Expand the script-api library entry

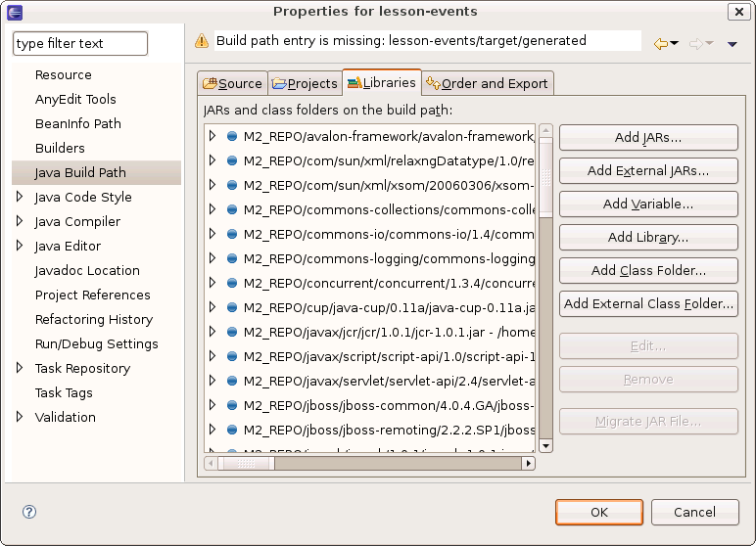click(x=213, y=356)
